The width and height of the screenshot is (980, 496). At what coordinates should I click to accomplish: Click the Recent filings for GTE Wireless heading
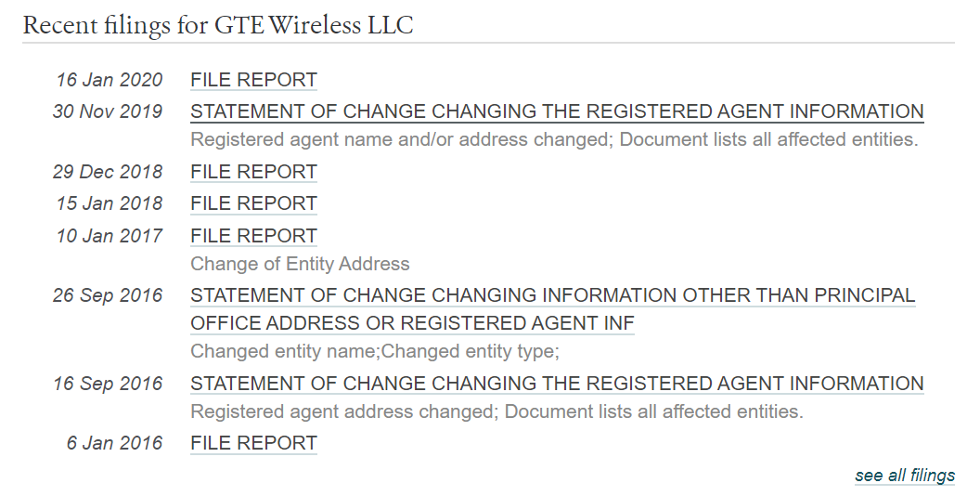click(x=218, y=25)
